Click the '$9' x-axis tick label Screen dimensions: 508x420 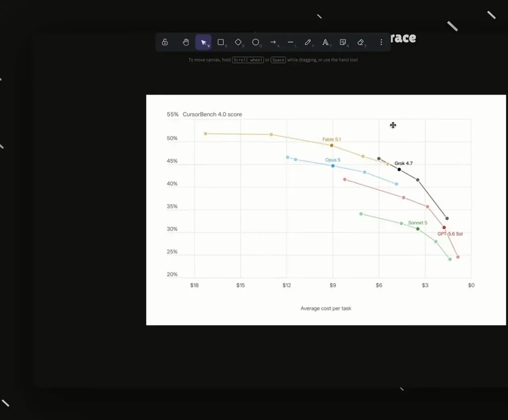(x=333, y=285)
